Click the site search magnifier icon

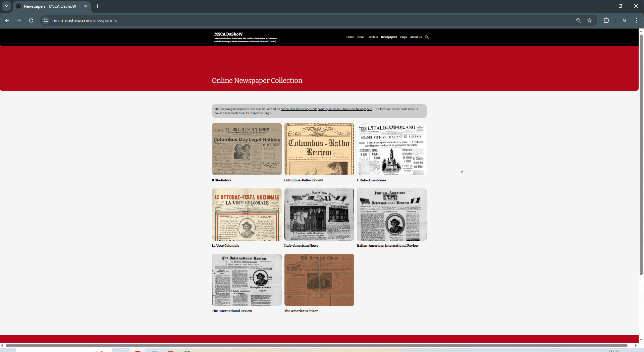pos(427,37)
